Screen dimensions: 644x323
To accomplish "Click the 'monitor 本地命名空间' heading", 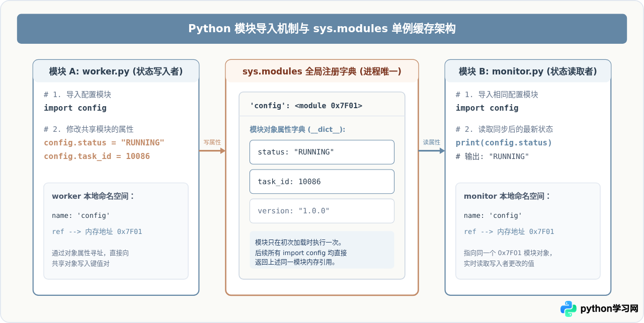I will [x=507, y=196].
